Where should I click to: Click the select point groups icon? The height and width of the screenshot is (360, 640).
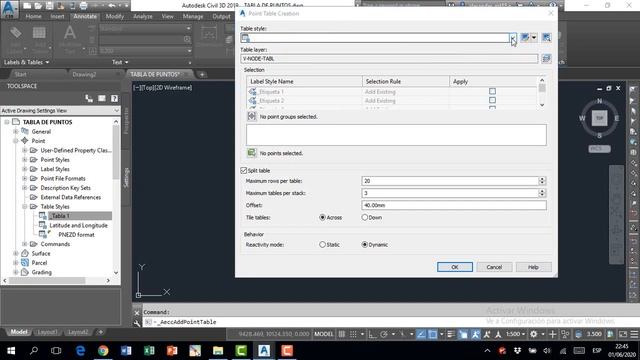click(251, 116)
